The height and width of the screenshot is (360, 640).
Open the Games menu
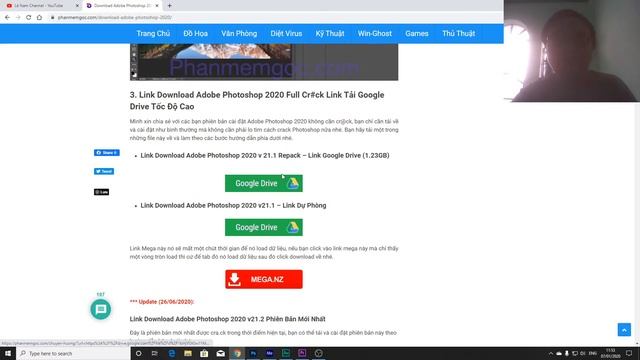[x=417, y=33]
